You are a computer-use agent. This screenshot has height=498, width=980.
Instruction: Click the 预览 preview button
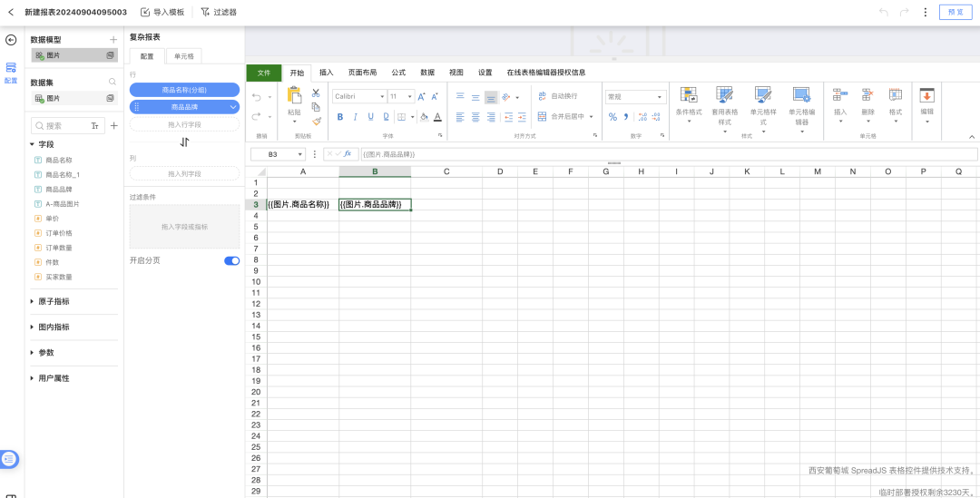[x=955, y=12]
